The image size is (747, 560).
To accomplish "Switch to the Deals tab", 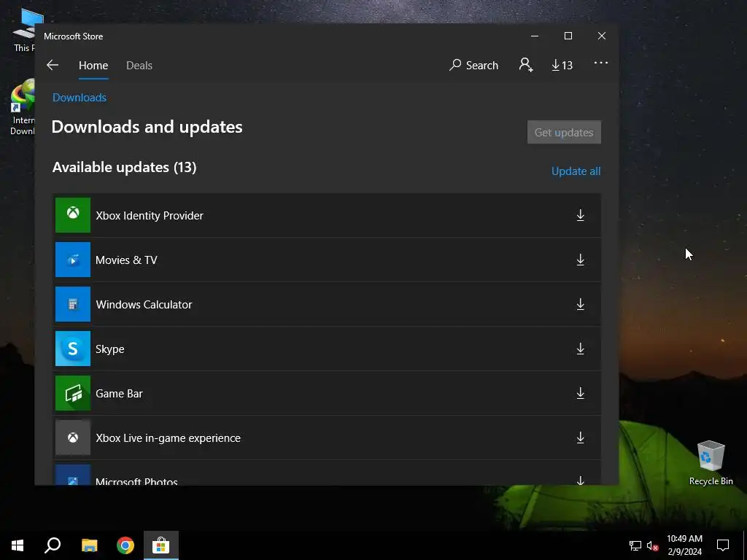I will pyautogui.click(x=139, y=65).
